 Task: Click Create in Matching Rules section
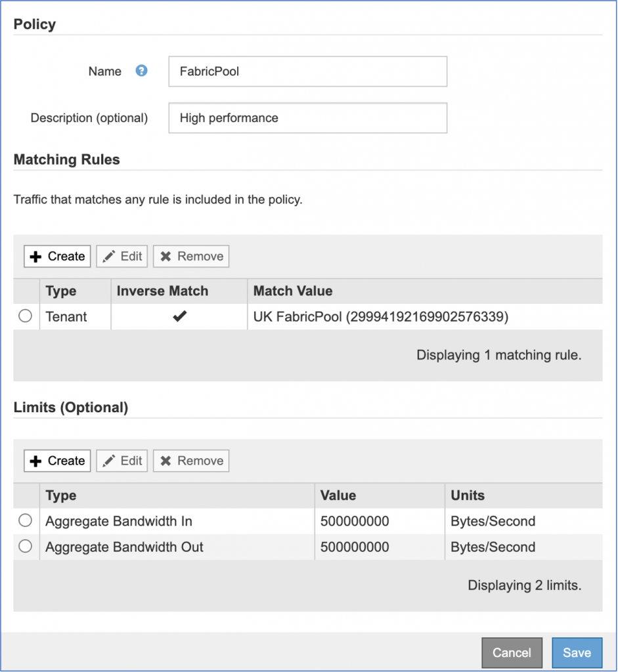[58, 256]
